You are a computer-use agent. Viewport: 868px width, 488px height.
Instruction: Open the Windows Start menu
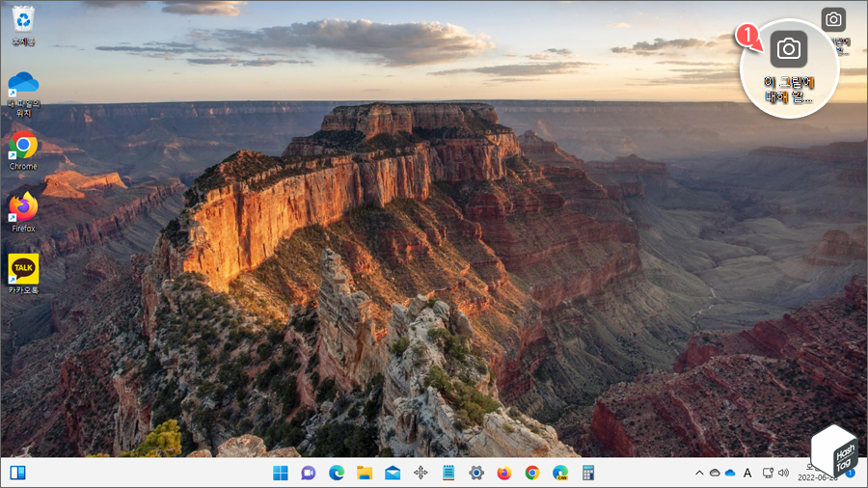[281, 473]
